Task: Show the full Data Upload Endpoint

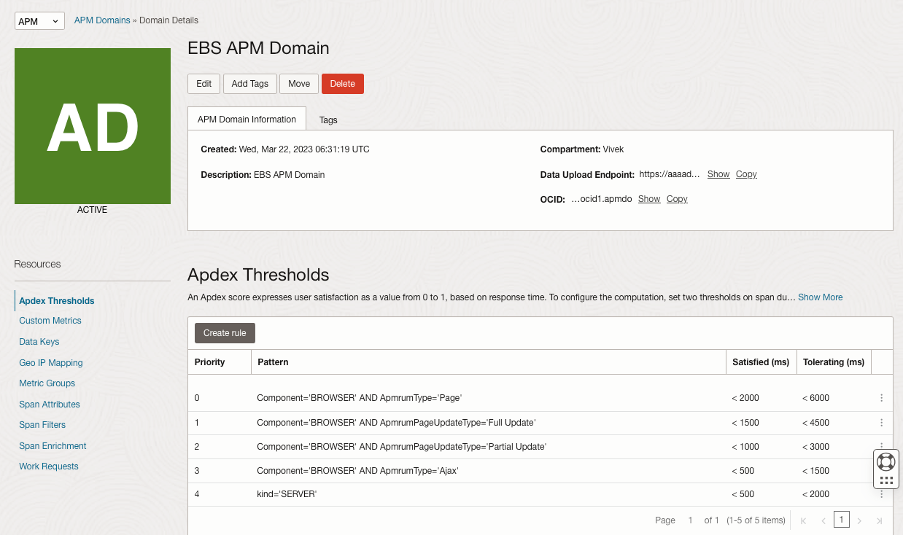Action: point(718,174)
